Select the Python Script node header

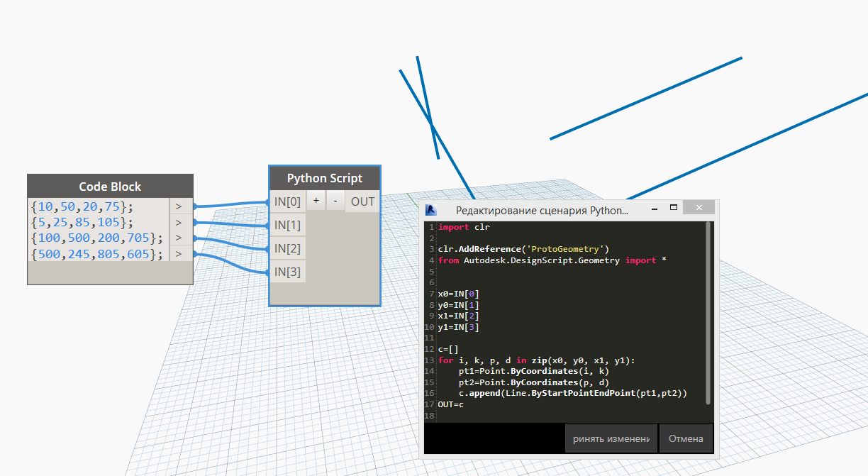pos(325,178)
